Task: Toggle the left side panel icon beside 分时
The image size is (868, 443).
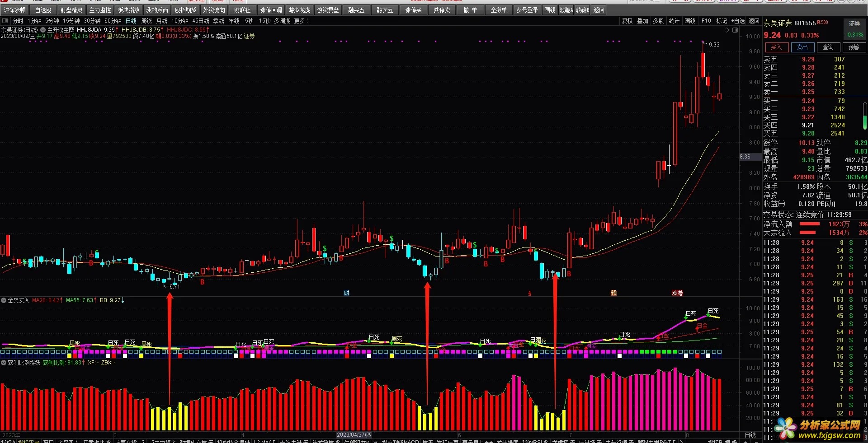Action: coord(5,21)
